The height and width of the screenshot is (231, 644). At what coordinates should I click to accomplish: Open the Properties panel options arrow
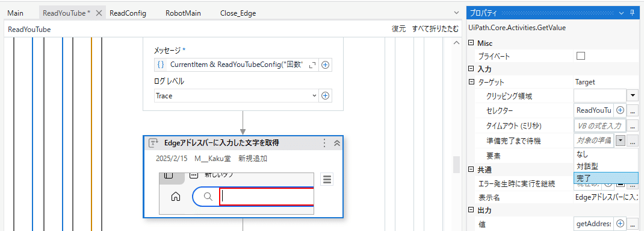tap(621, 13)
